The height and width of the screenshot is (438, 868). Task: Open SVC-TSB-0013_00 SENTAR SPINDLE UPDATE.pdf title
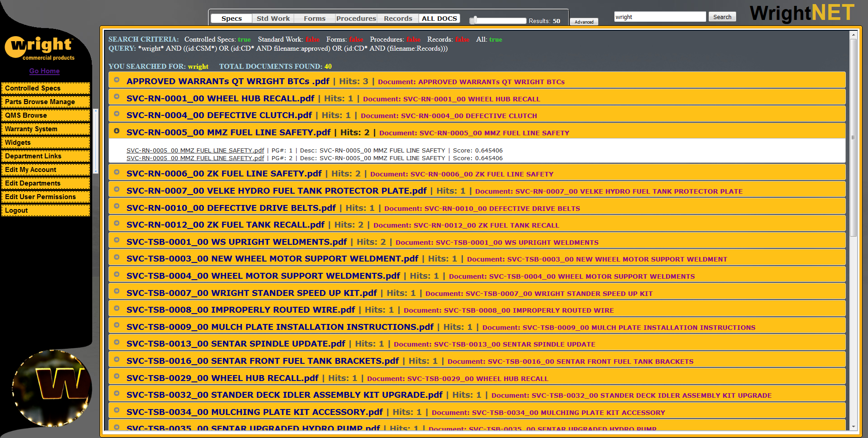point(236,344)
